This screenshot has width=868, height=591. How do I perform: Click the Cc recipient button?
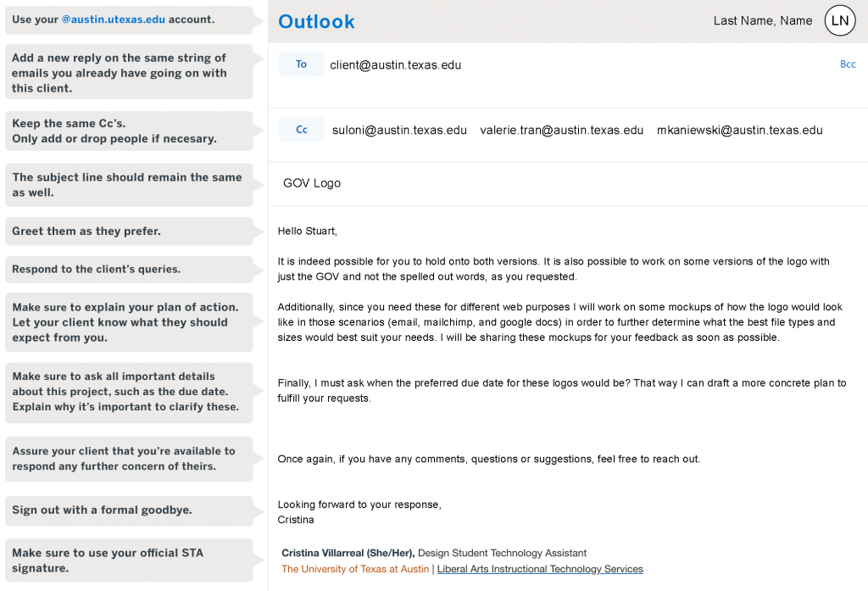[x=301, y=129]
